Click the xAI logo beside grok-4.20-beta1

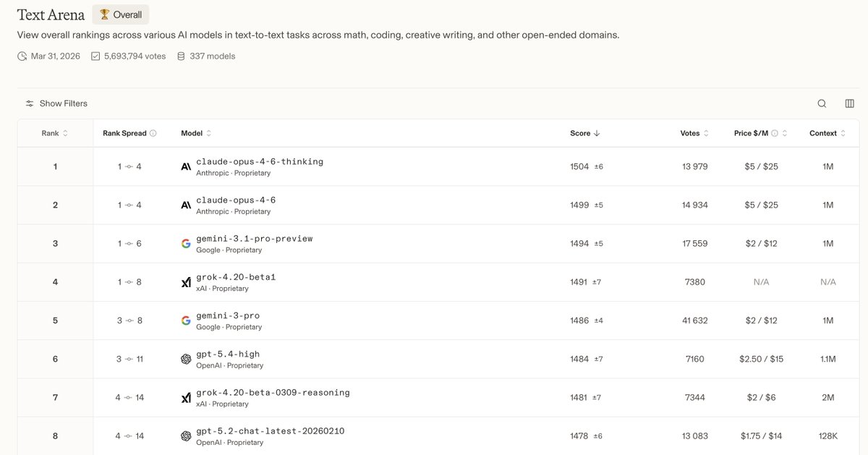click(x=186, y=282)
